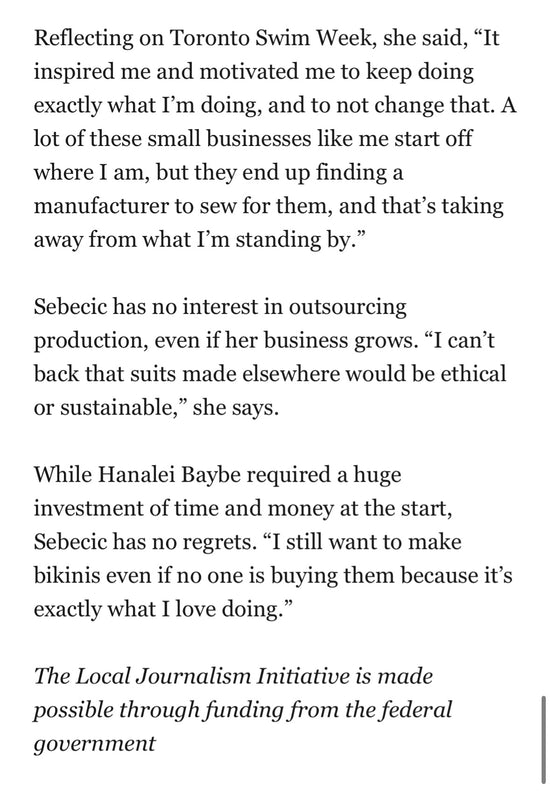550x791 pixels.
Task: Click the word "inspired" in first paragraph
Action: (74, 72)
